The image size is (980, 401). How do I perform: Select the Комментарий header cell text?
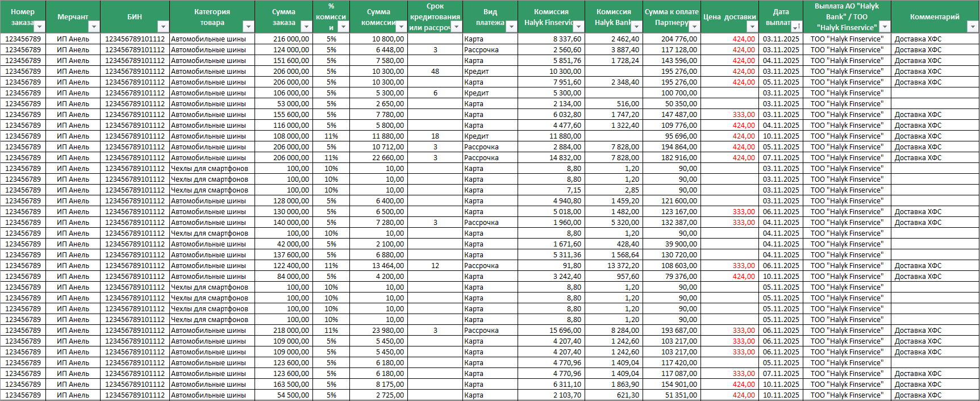pyautogui.click(x=934, y=16)
